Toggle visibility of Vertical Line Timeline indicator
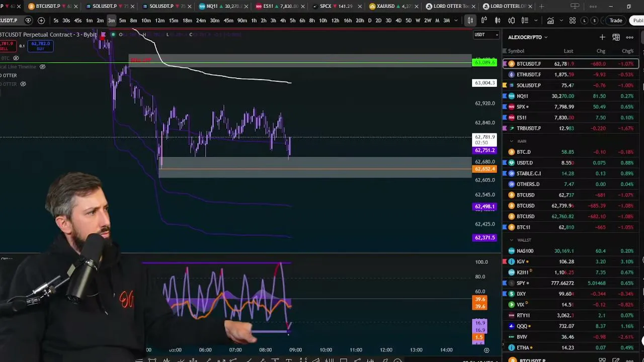This screenshot has width=644, height=362. pos(42,67)
